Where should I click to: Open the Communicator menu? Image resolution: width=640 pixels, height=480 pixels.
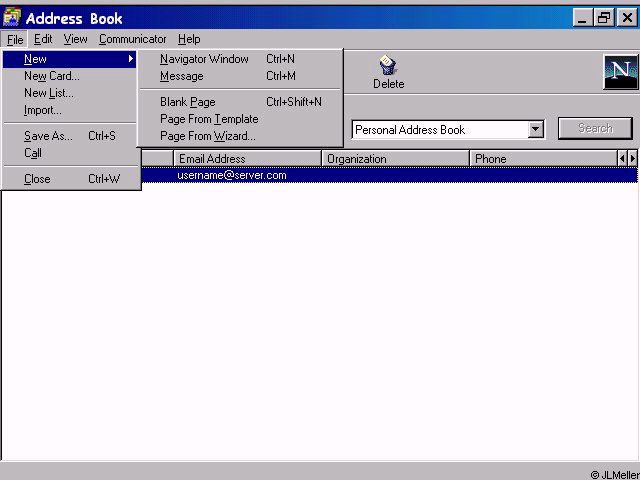click(x=132, y=39)
